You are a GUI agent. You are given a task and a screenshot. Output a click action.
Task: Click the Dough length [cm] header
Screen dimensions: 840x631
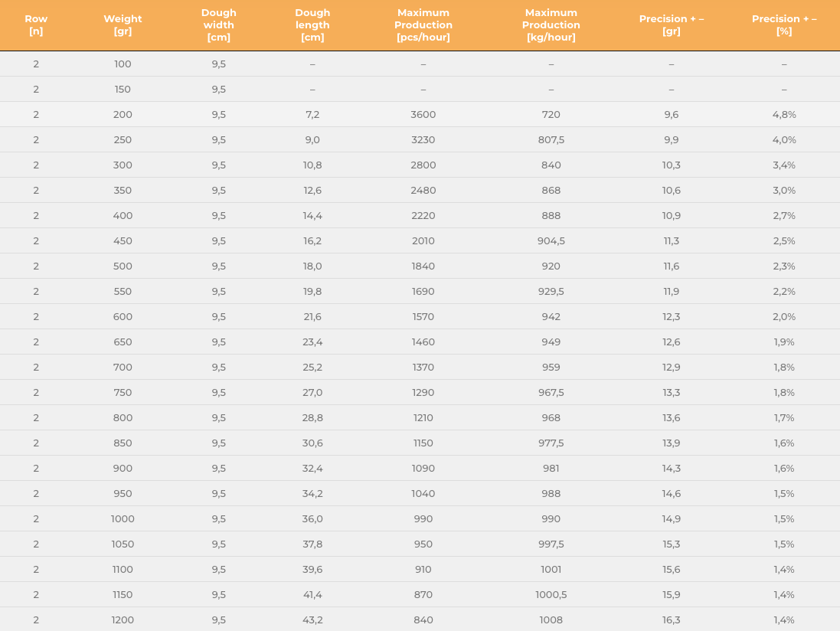(x=312, y=25)
